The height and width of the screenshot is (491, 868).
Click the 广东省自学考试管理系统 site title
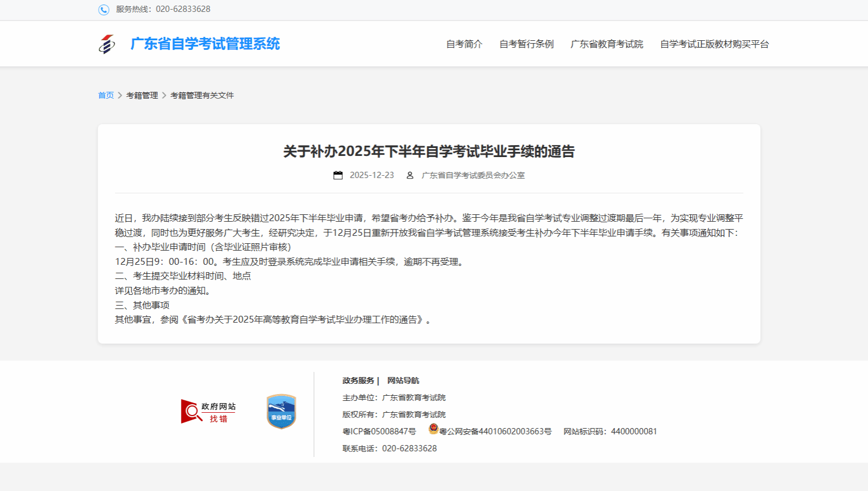pos(205,44)
